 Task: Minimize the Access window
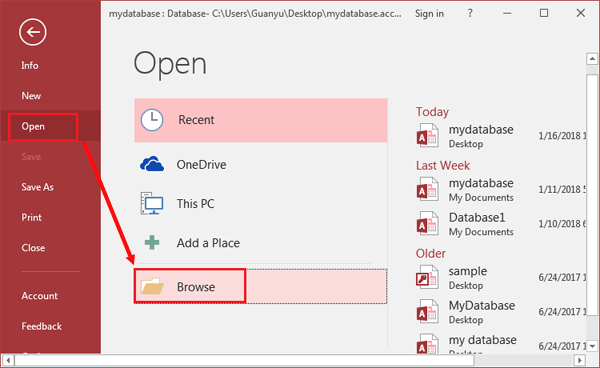click(x=507, y=13)
